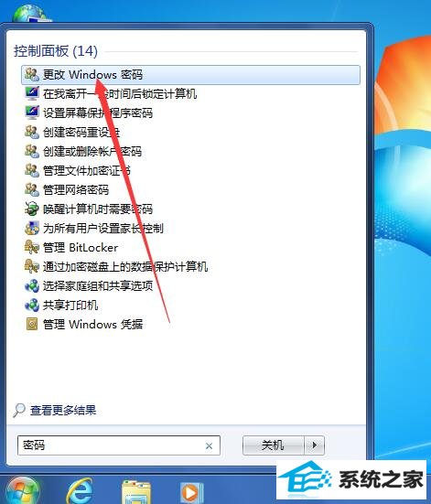Screen dimensions: 431x504
Task: Open Internet Explorer from taskbar
Action: (80, 491)
